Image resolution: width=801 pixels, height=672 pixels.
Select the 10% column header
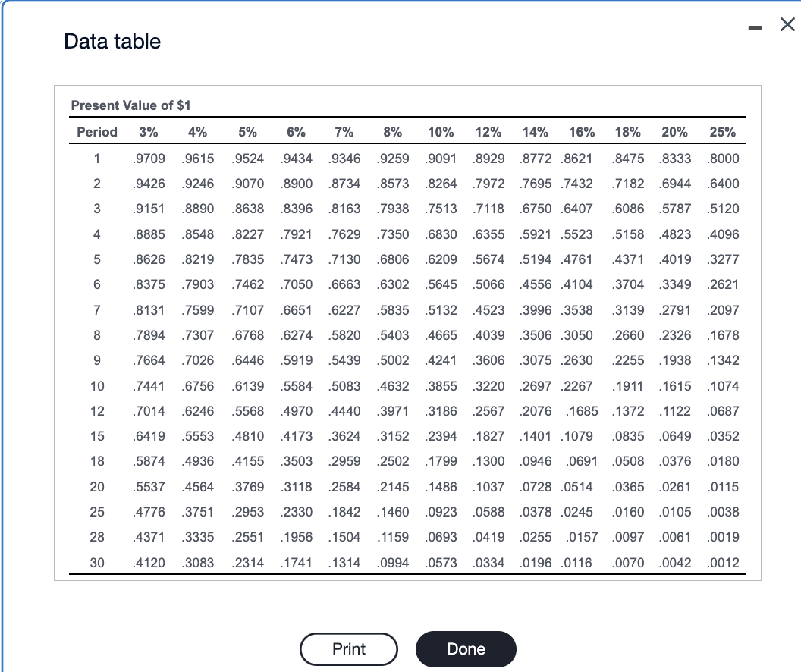(441, 132)
